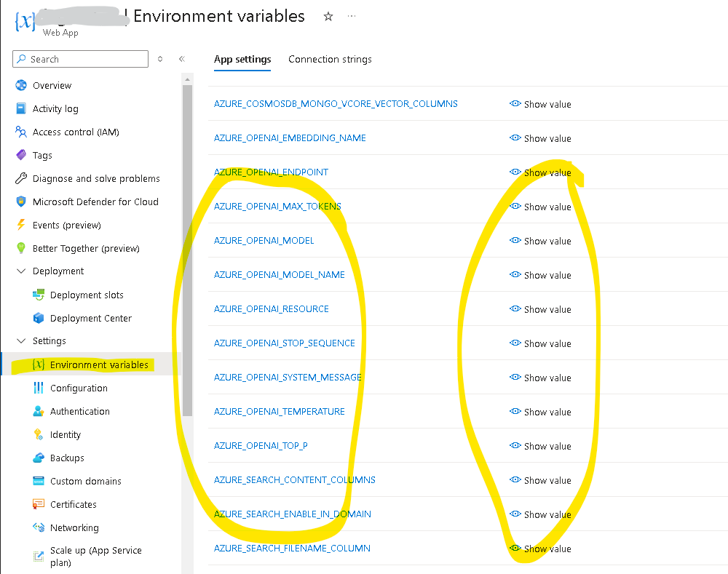Switch to the App settings tab

tap(242, 60)
